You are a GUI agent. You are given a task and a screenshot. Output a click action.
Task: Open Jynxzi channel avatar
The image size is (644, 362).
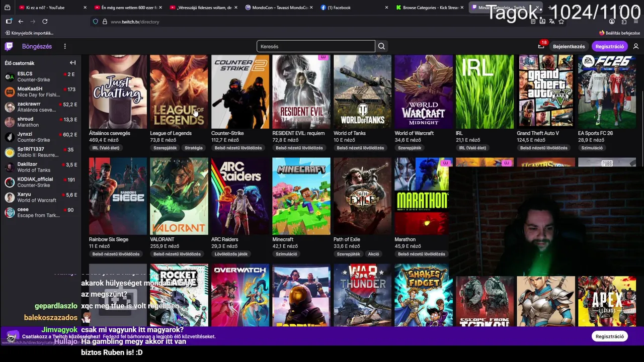10,137
